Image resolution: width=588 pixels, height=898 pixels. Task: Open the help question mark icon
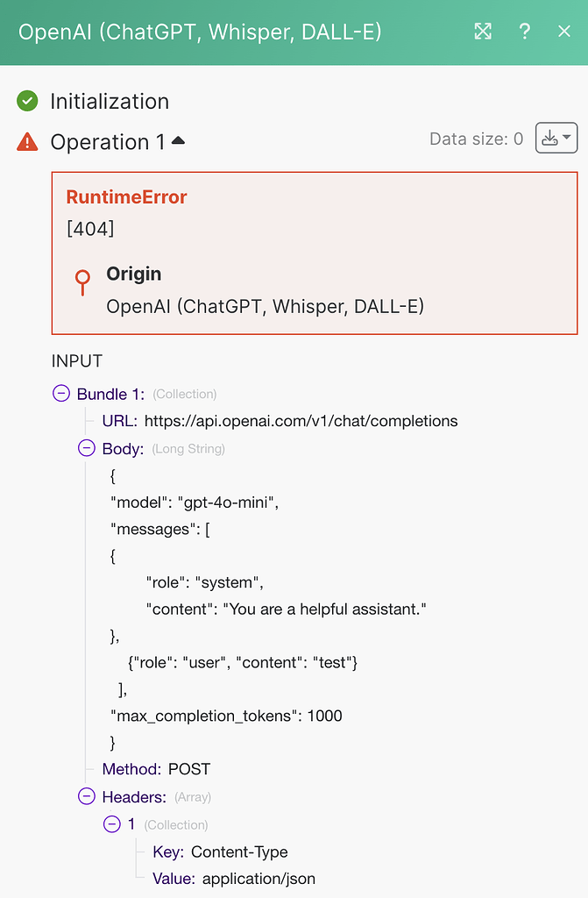click(x=524, y=32)
